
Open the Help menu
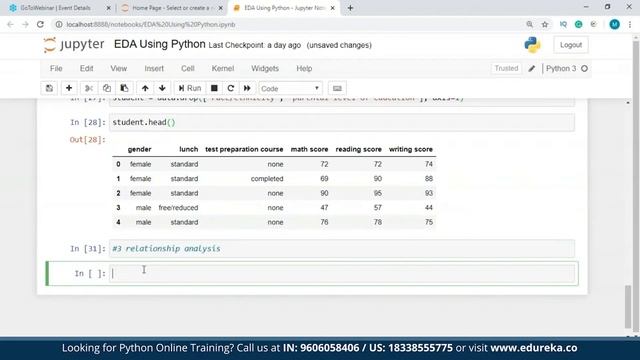coord(304,69)
